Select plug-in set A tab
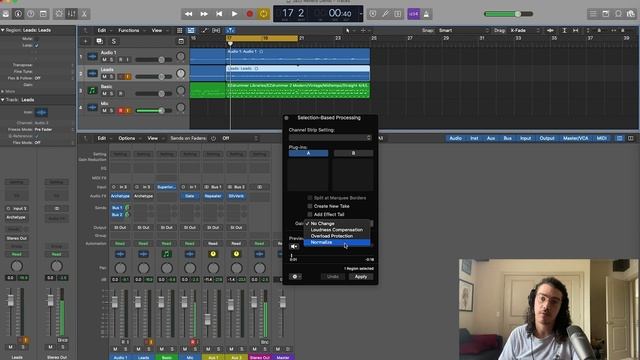Image resolution: width=640 pixels, height=360 pixels. (x=309, y=153)
